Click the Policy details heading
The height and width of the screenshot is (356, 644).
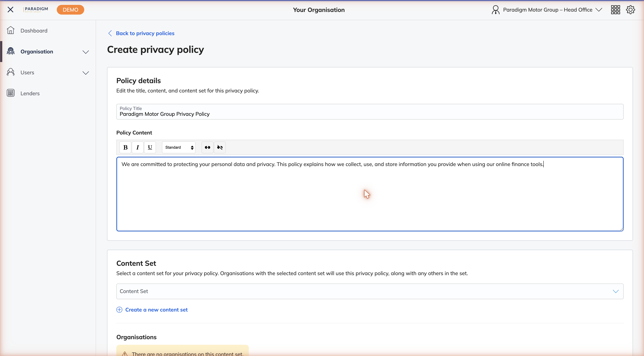139,81
